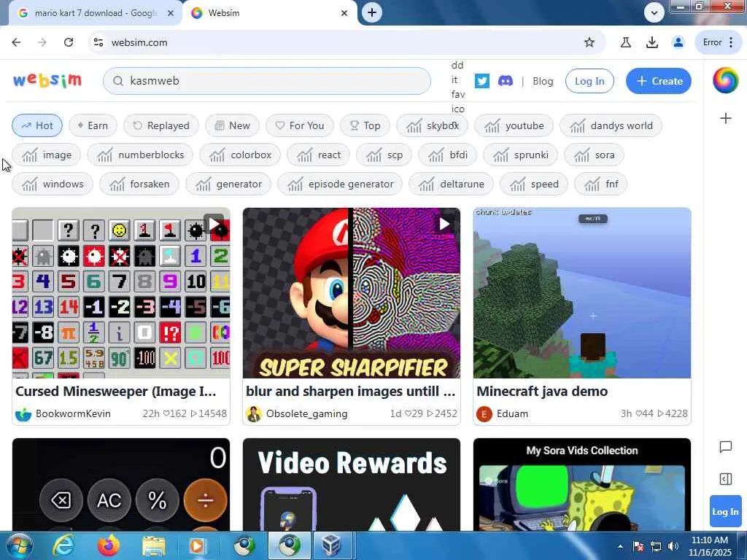Bookmark this page with the star icon

589,42
